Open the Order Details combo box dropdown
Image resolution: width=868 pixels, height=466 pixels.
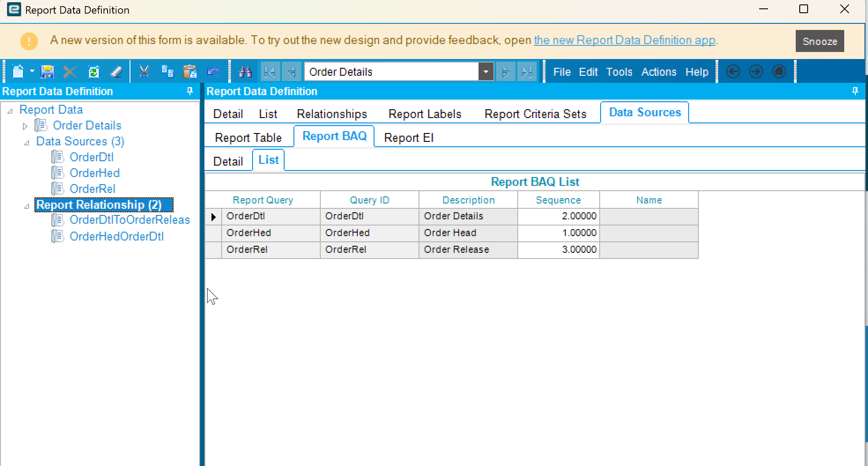coord(486,71)
